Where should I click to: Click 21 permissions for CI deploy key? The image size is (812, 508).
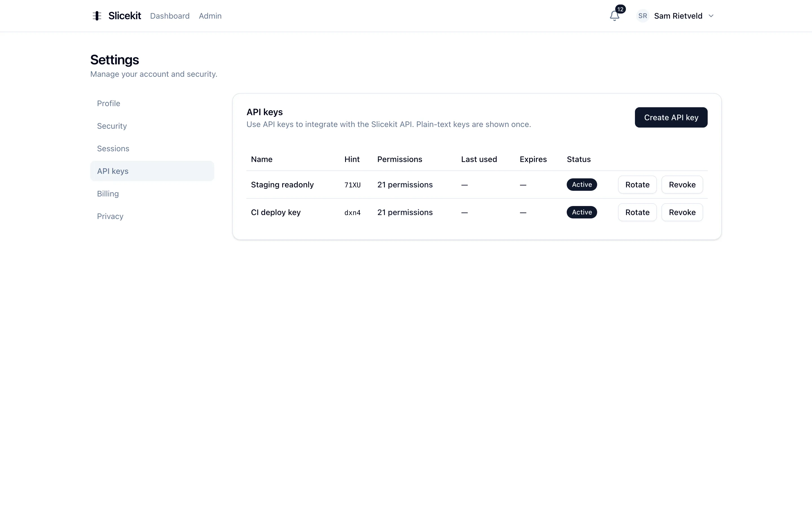(x=405, y=212)
